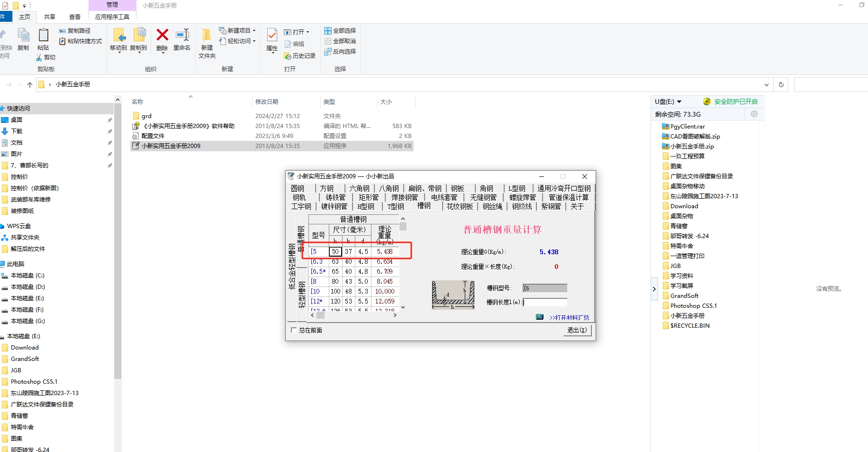Viewport: 868px width, 452px height.
Task: Click 剪切 cut in the ribbon
Action: click(x=46, y=57)
